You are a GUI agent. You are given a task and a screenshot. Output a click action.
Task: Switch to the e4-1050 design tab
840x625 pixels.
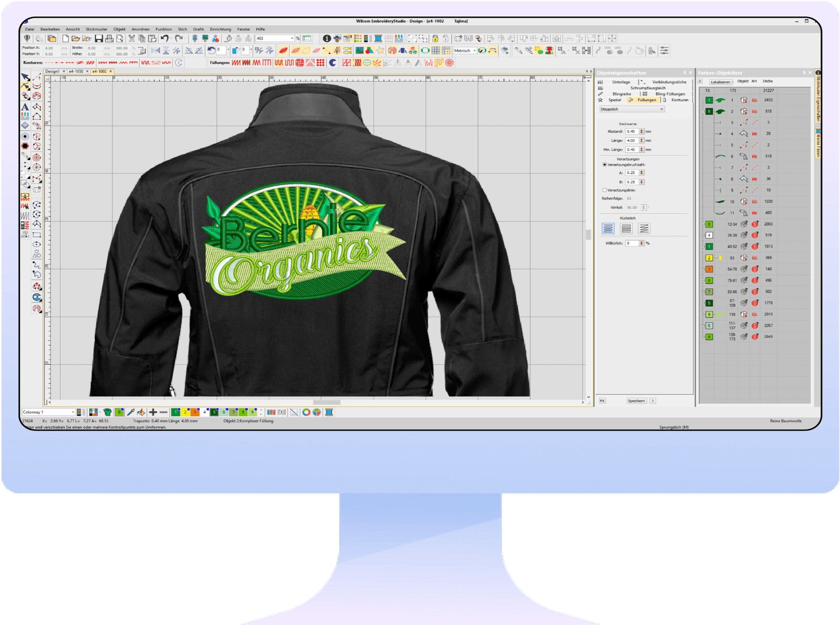tap(76, 71)
